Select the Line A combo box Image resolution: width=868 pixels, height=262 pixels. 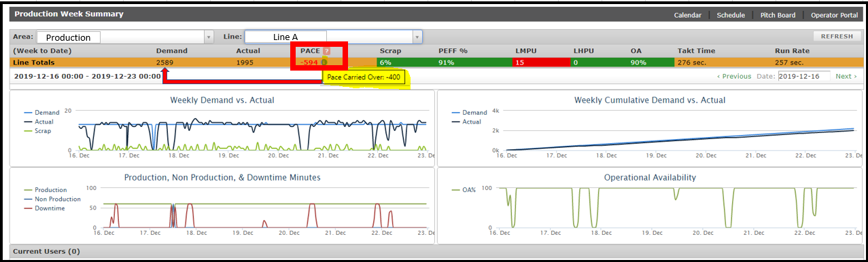(x=333, y=37)
